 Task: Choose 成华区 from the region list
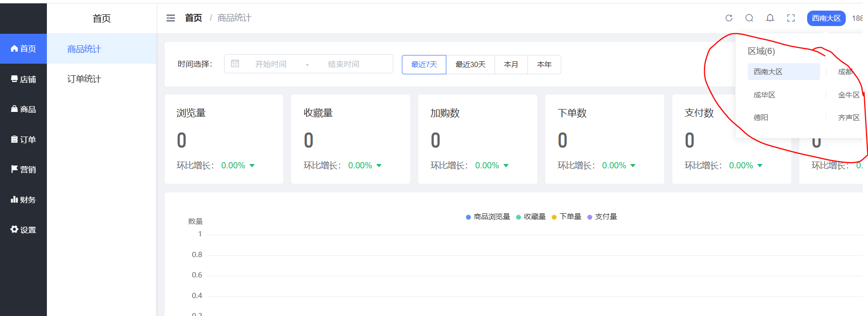(764, 95)
